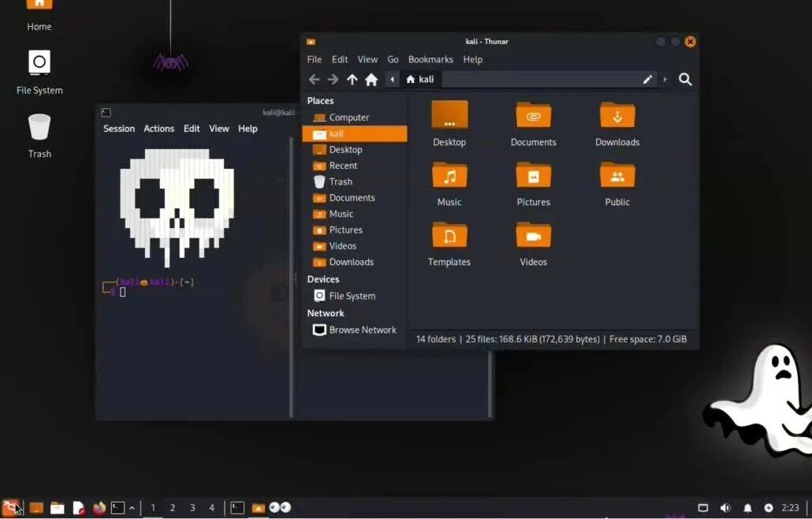The height and width of the screenshot is (519, 812).
Task: Open Thunar Bookmarks menu
Action: tap(430, 60)
